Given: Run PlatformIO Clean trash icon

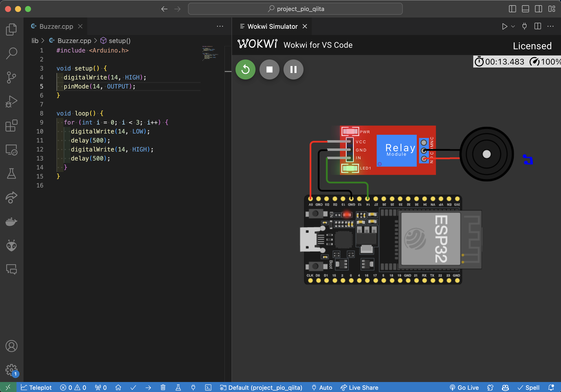Looking at the screenshot, I should (163, 387).
